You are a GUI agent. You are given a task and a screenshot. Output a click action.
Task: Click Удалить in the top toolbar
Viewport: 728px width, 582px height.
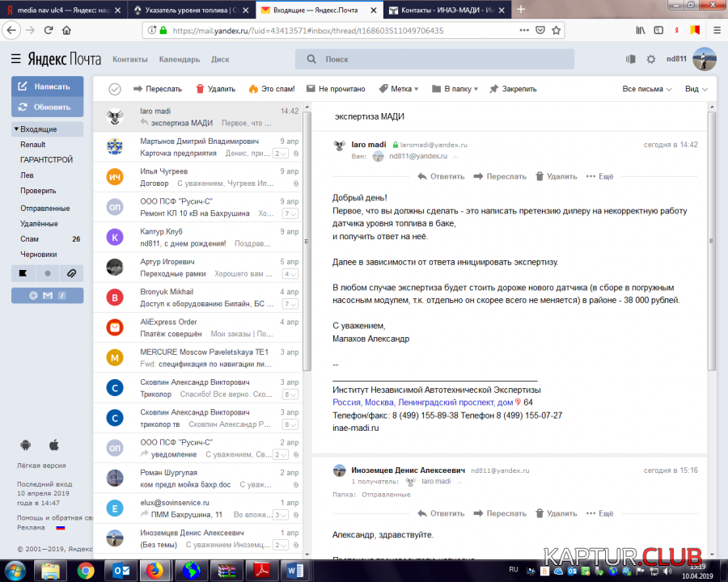(215, 89)
